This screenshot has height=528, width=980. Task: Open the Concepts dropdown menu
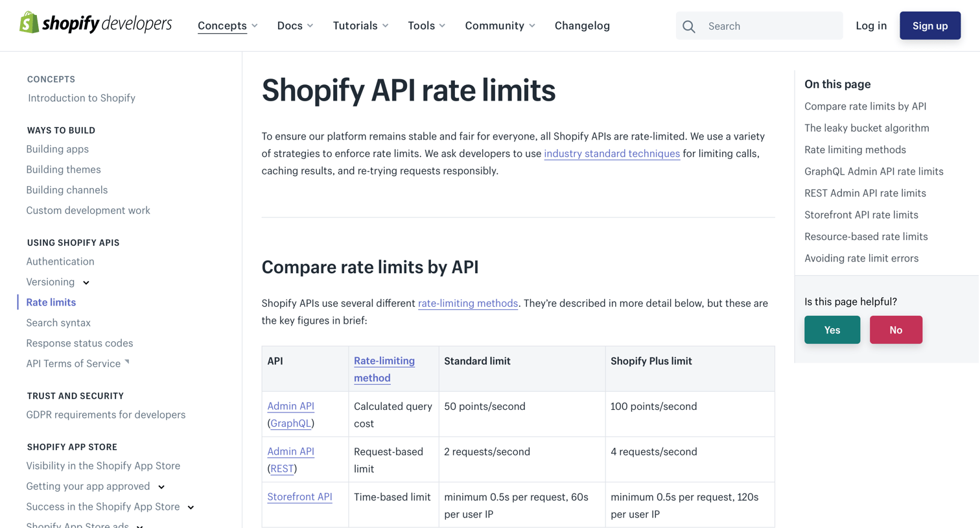227,26
